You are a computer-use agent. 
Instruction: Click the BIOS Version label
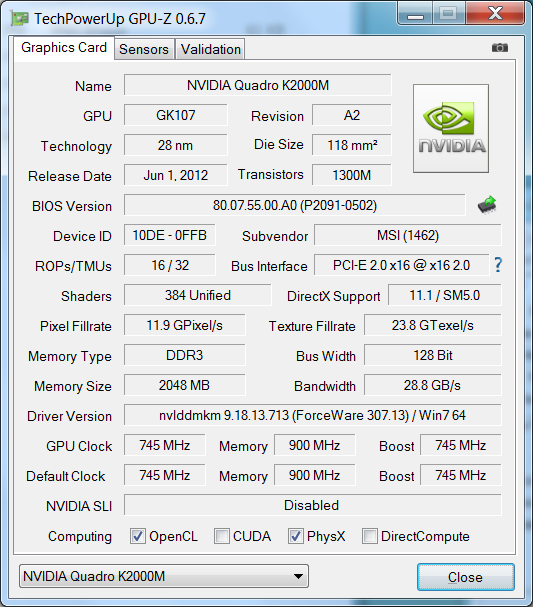[x=72, y=206]
